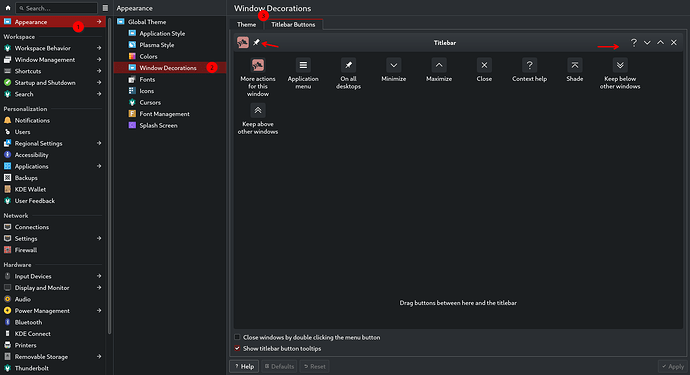690x375 pixels.
Task: Focus the Search input field
Action: click(56, 8)
